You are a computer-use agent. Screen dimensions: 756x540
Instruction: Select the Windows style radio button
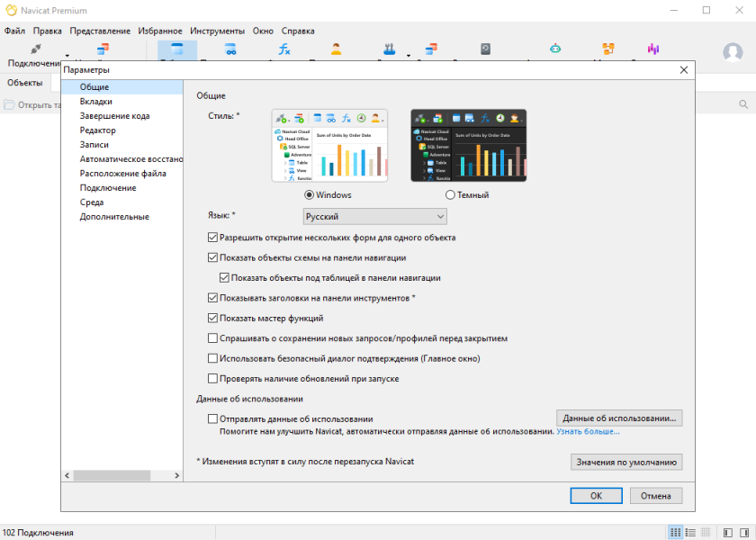(309, 194)
